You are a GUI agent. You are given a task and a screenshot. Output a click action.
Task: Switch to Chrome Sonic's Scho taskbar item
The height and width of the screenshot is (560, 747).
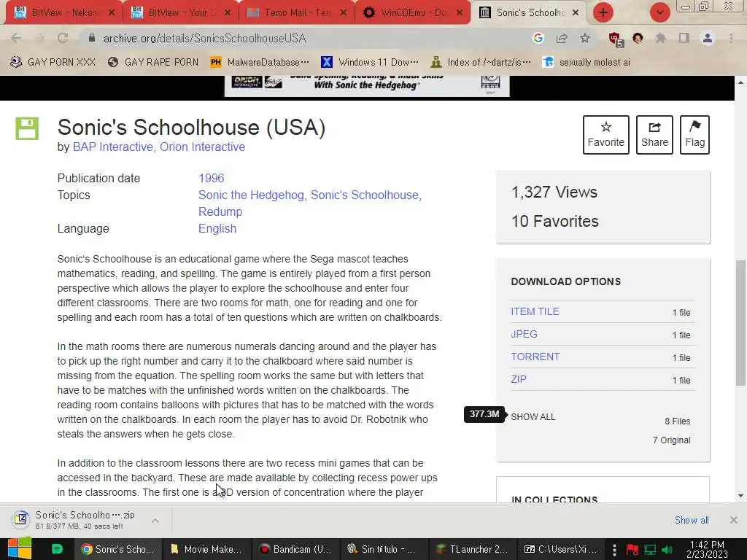tap(118, 549)
